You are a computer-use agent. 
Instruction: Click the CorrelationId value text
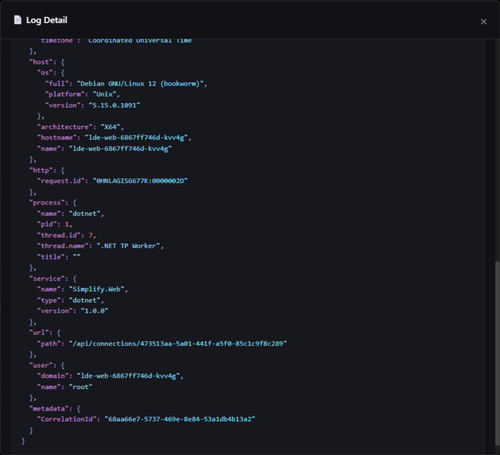point(180,419)
